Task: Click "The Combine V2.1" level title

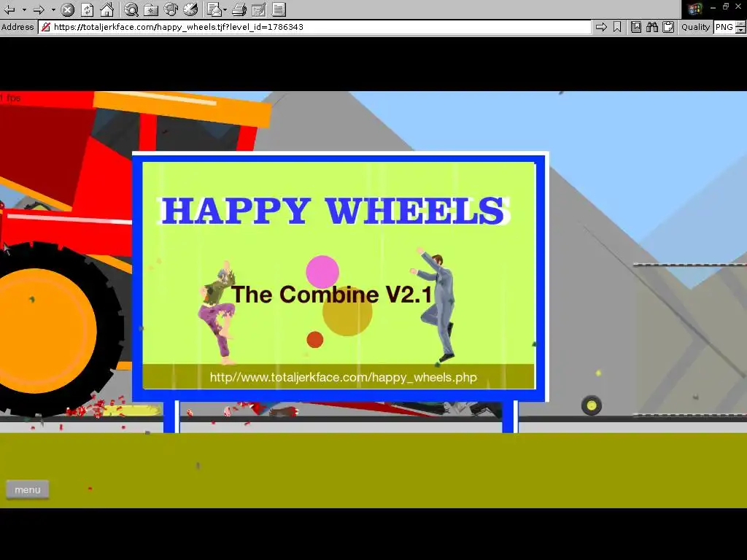Action: 332,295
